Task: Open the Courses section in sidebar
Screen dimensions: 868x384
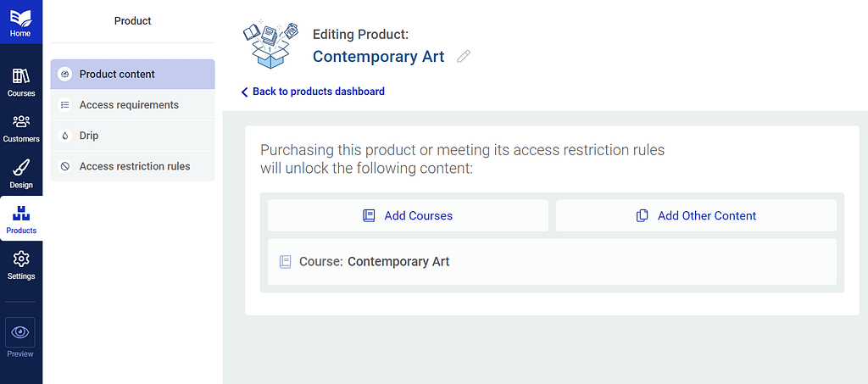Action: (21, 82)
